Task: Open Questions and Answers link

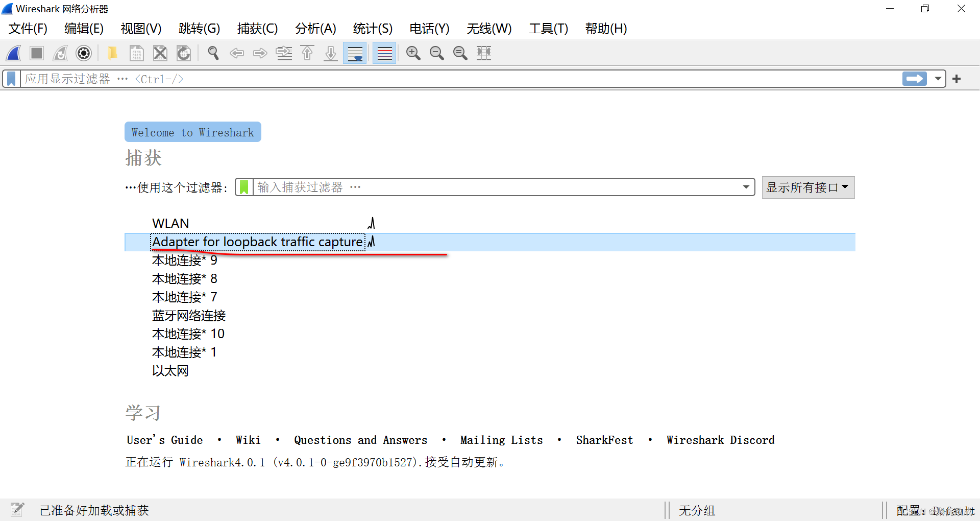Action: 360,440
